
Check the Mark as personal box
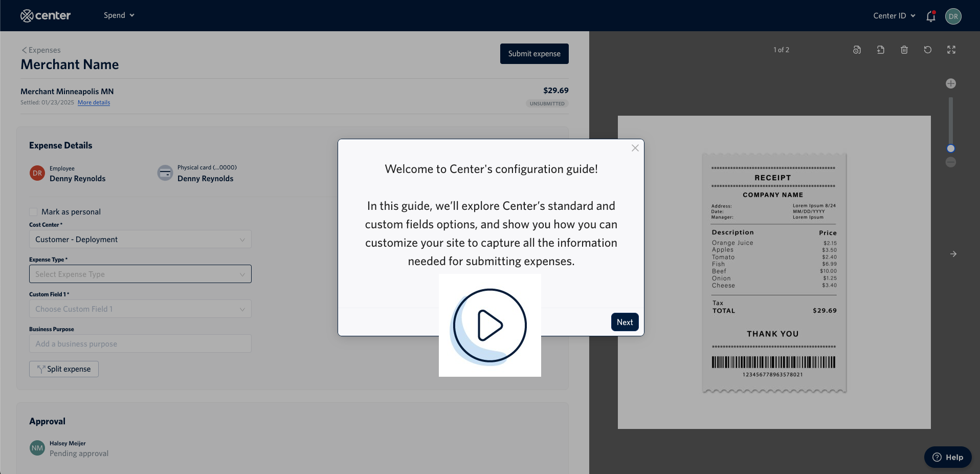(x=33, y=211)
